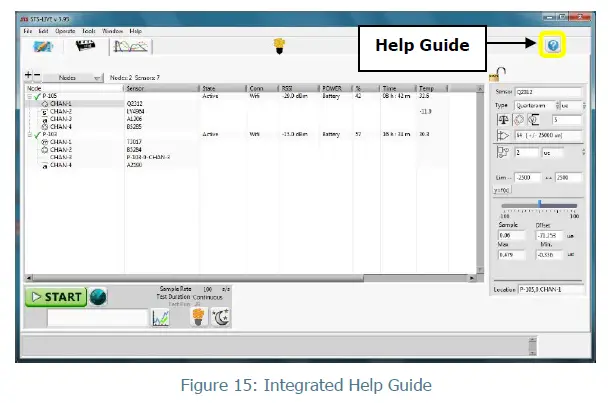Open the Help Guide question mark icon
608x403 pixels.
click(x=553, y=45)
